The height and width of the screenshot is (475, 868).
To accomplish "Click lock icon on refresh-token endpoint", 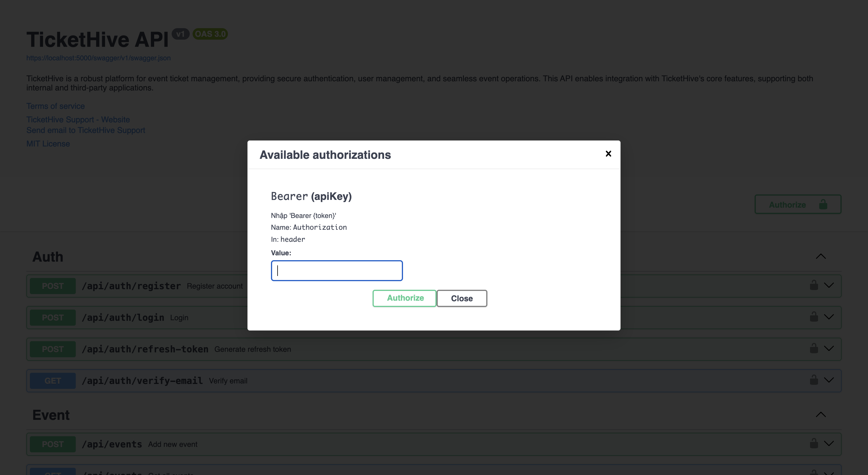I will click(x=814, y=348).
